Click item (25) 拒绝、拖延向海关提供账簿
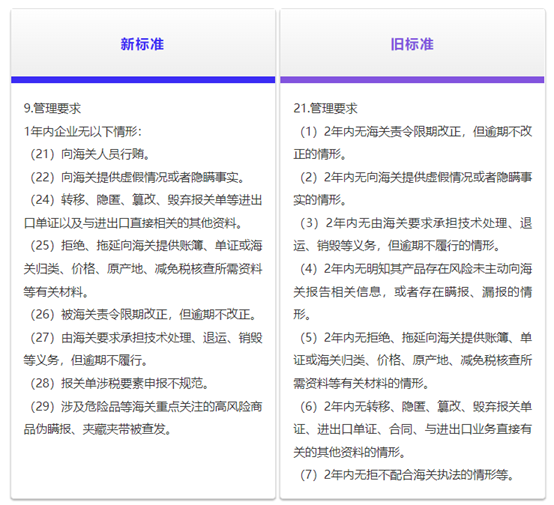 click(x=143, y=269)
